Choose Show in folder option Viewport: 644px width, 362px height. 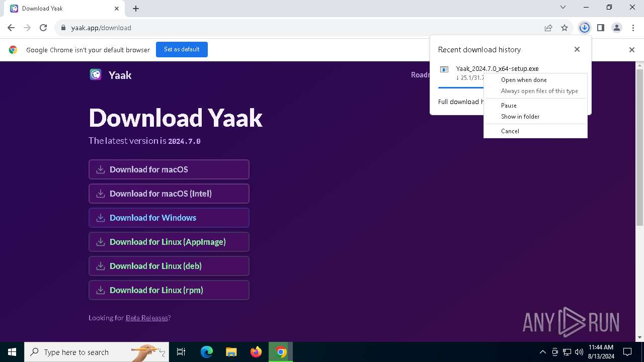coord(535,117)
